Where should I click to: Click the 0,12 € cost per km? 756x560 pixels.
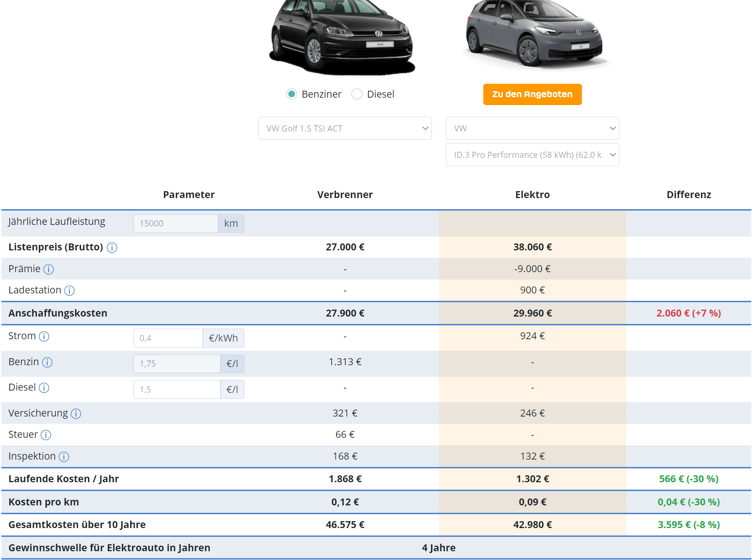click(x=345, y=502)
